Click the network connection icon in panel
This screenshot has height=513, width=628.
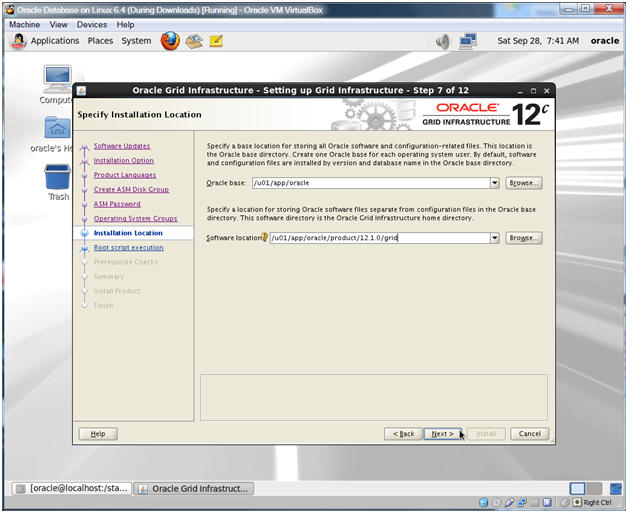(x=467, y=41)
